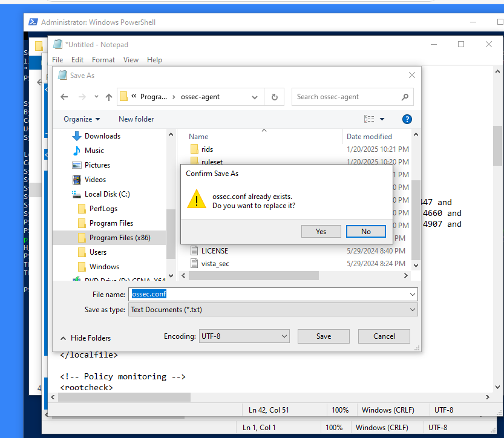Expand address bar path history dropdown
504x438 pixels.
click(254, 97)
